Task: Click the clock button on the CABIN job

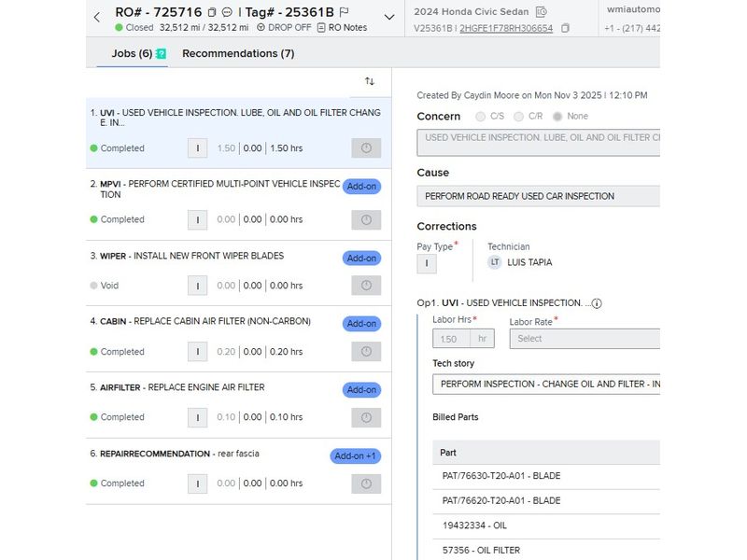Action: pos(366,352)
